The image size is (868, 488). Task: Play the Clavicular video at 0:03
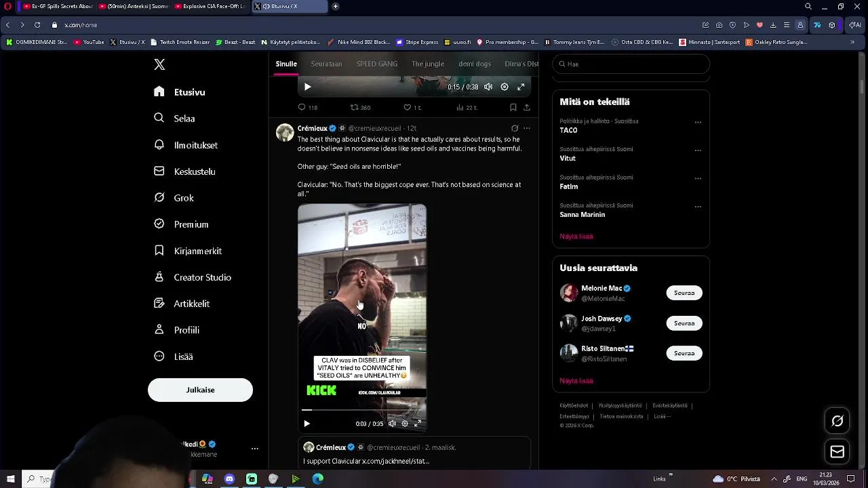307,424
